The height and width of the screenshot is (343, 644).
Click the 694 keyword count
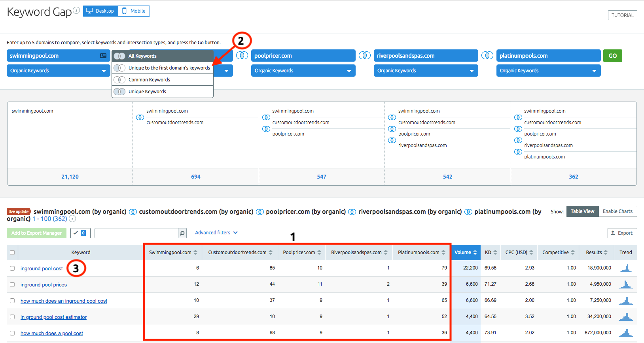[196, 177]
